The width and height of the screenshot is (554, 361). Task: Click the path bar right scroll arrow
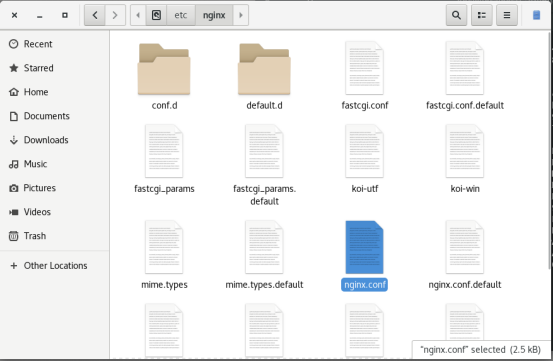[241, 15]
